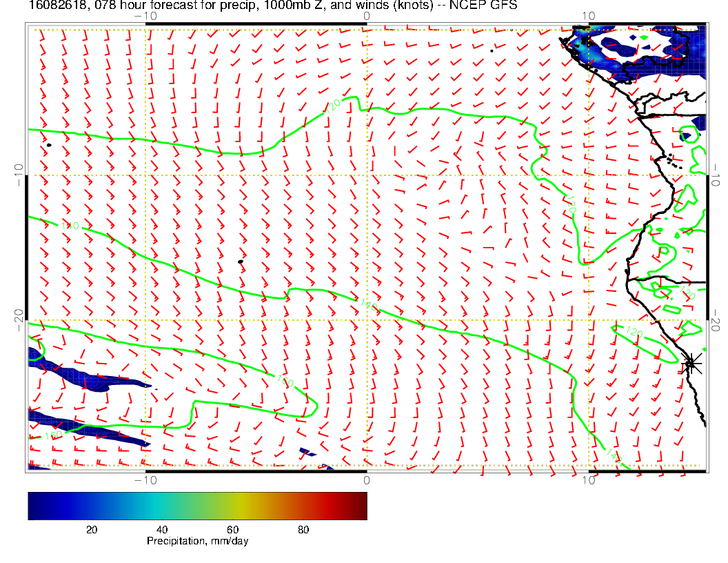
Task: Click the 'NCEP GFS' text in the title
Action: pos(483,6)
